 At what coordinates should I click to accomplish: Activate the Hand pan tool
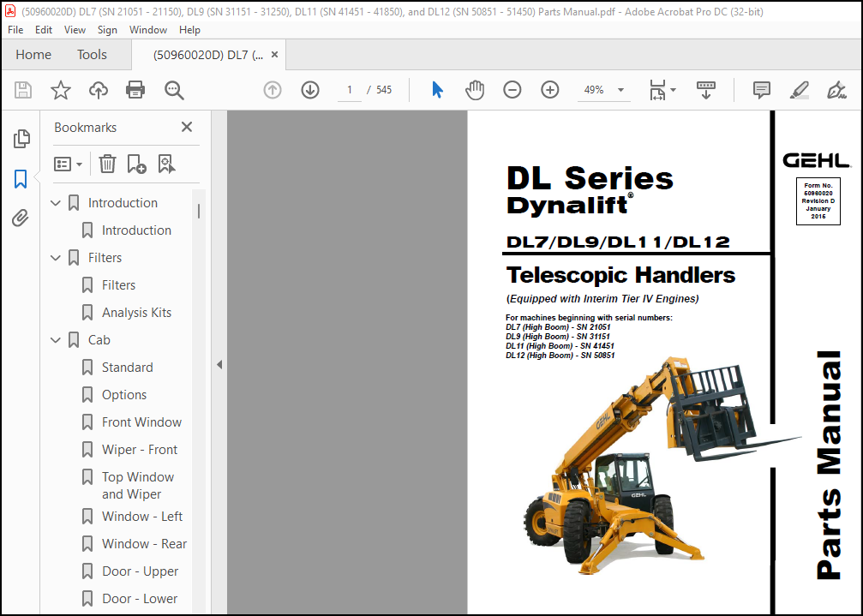(x=475, y=90)
